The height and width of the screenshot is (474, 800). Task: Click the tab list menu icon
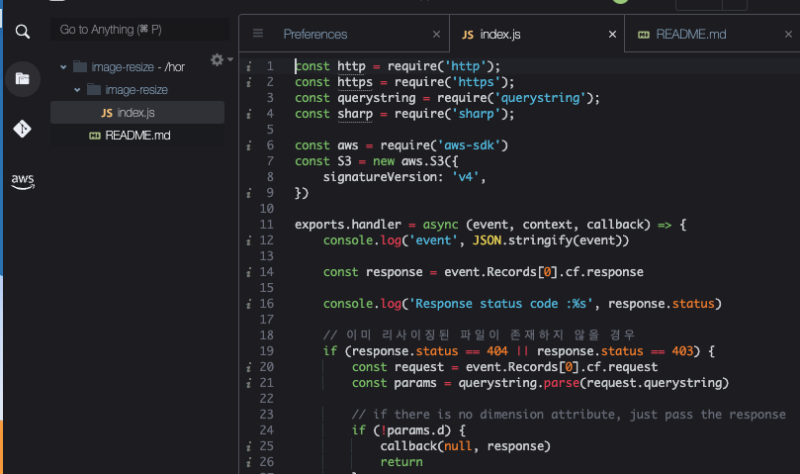[258, 34]
